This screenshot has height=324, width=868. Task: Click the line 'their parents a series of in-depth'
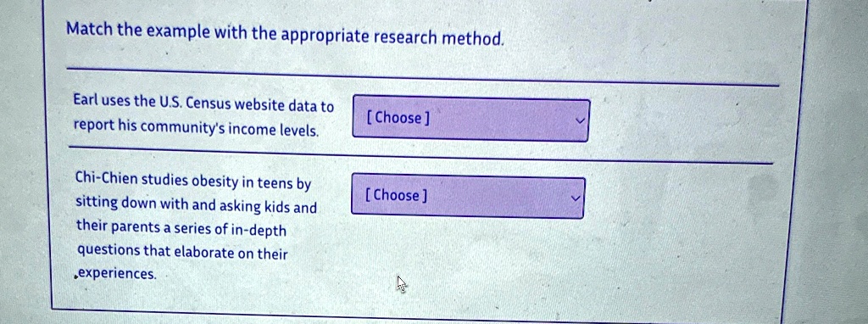point(181,228)
